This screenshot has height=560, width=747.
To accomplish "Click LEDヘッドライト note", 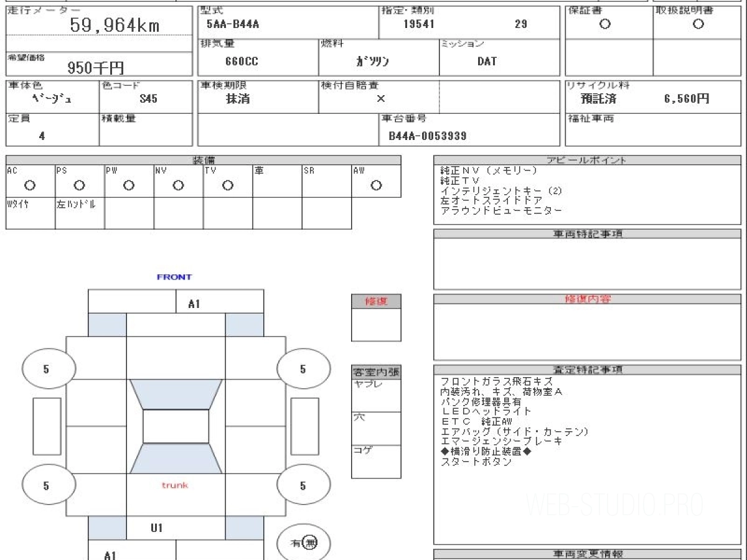I will 486,411.
